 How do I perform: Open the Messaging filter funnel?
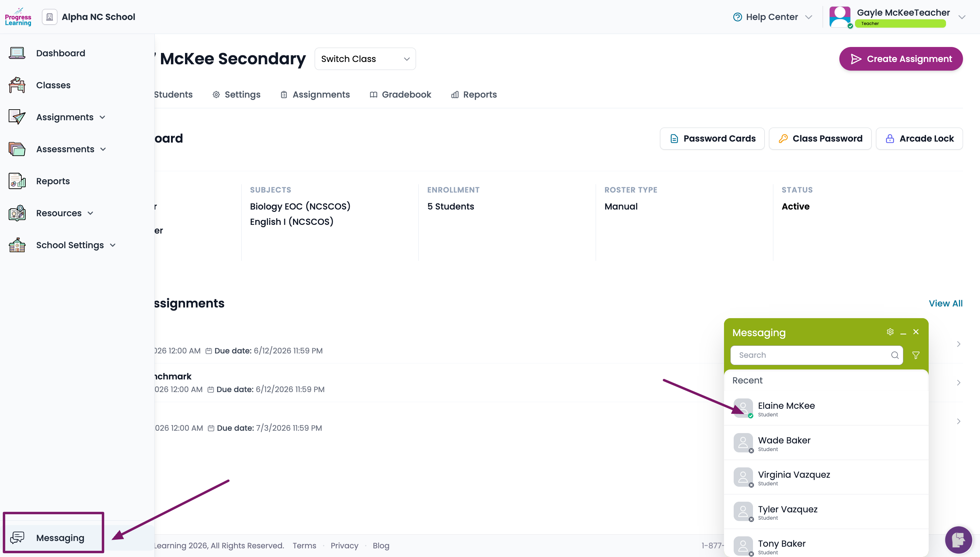point(916,355)
